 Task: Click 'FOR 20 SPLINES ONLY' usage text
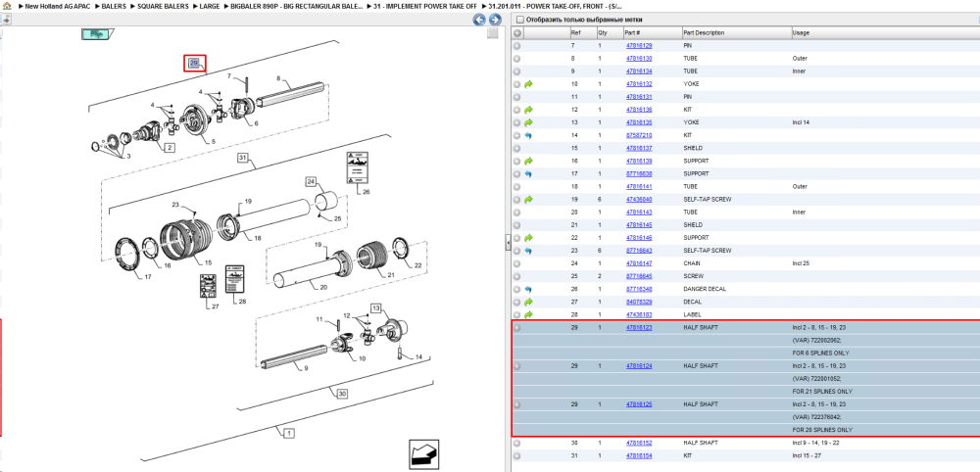(822, 430)
